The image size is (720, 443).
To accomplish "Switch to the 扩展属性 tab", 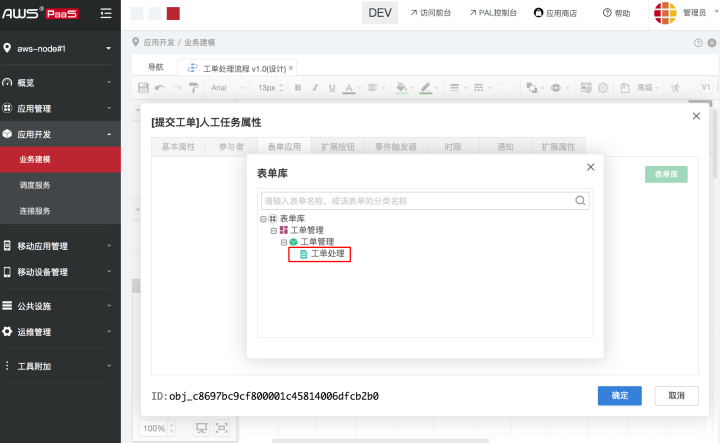I will coord(558,147).
